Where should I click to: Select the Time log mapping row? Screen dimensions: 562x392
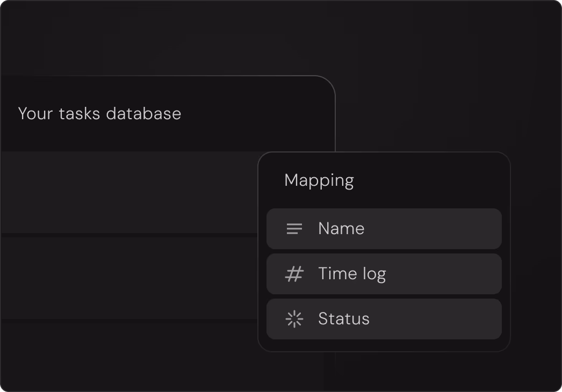point(384,274)
